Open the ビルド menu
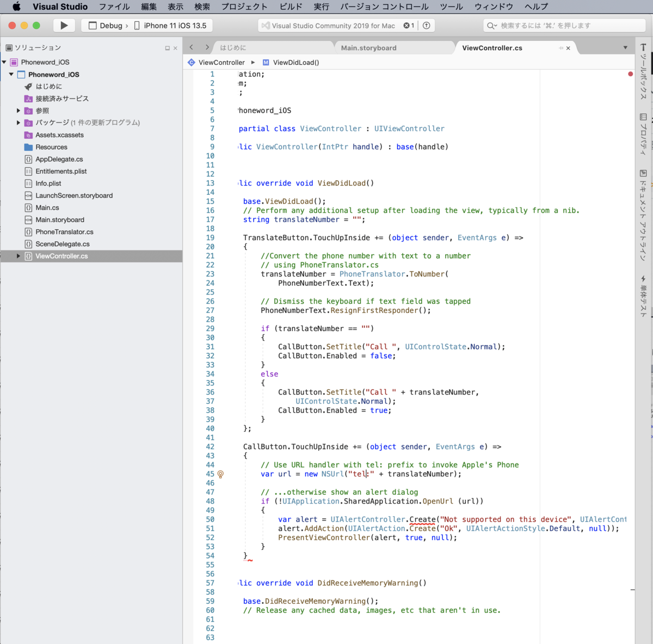Screen dimensions: 653x644 click(291, 7)
